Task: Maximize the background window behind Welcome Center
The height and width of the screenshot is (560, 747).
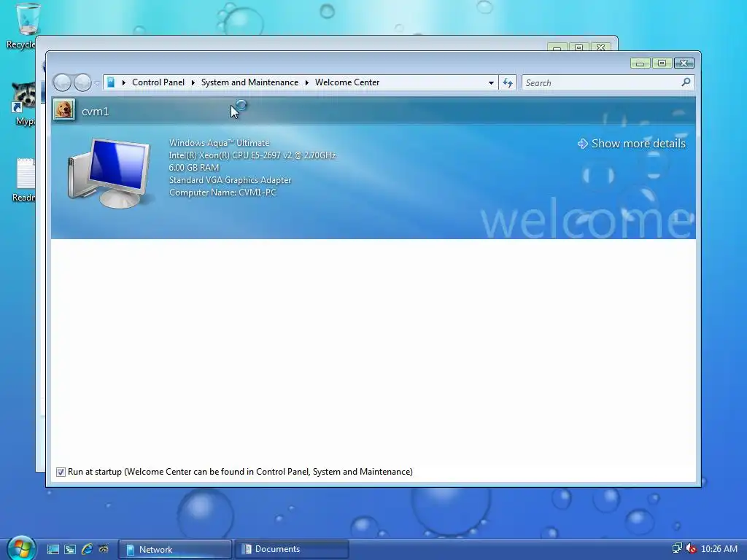Action: (x=578, y=47)
